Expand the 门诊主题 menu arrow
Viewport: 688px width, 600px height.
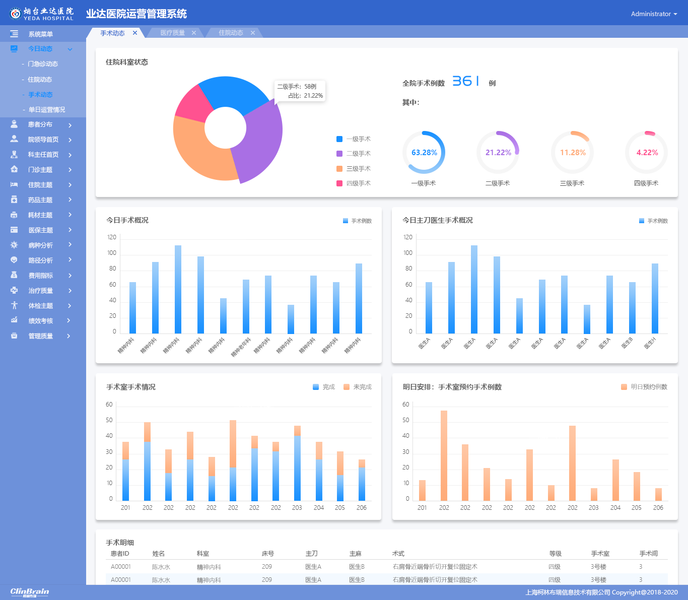[70, 170]
